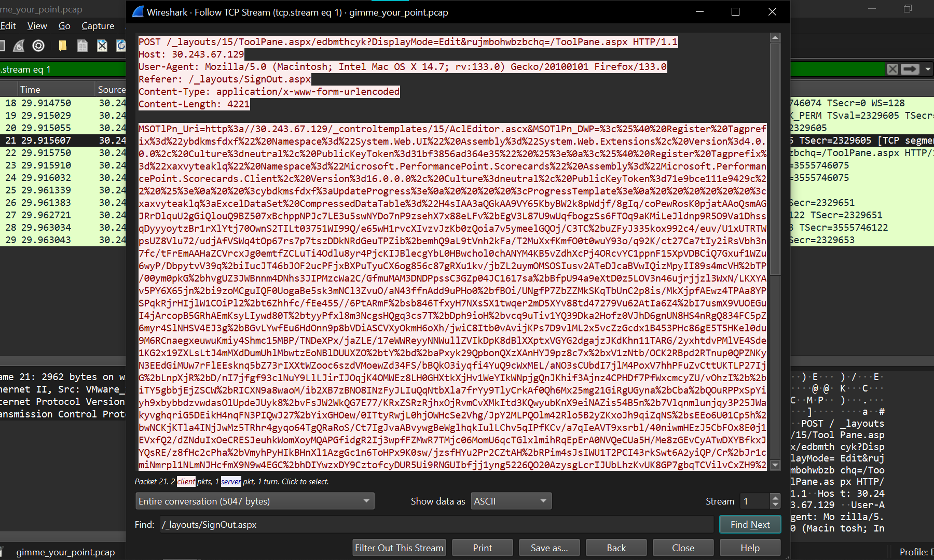Click the reload capture file icon
The image size is (934, 560).
[x=121, y=46]
